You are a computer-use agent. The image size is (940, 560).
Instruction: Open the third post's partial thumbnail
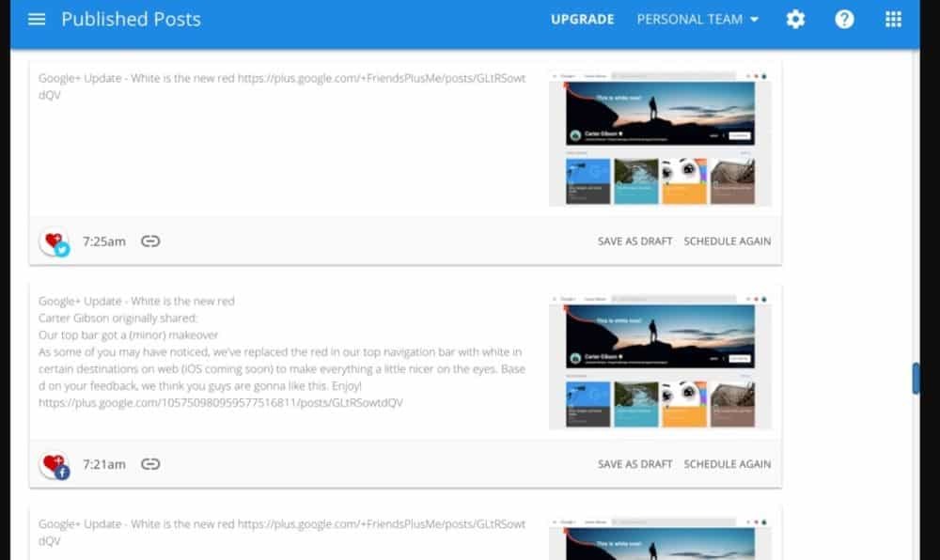click(660, 539)
